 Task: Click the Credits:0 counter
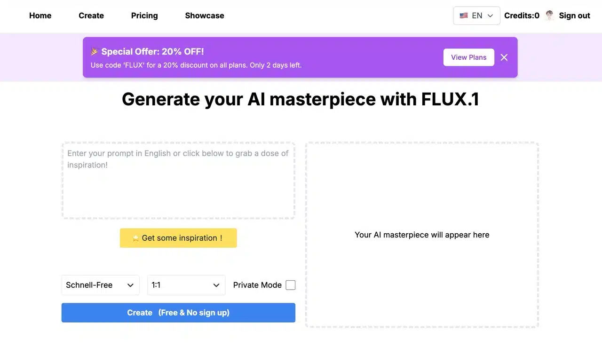coord(522,16)
